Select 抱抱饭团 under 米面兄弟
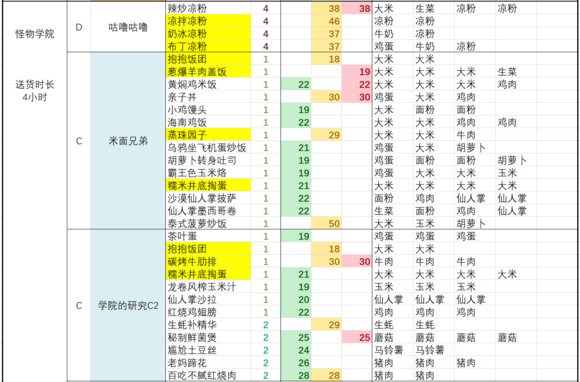The width and height of the screenshot is (580, 382). (209, 59)
